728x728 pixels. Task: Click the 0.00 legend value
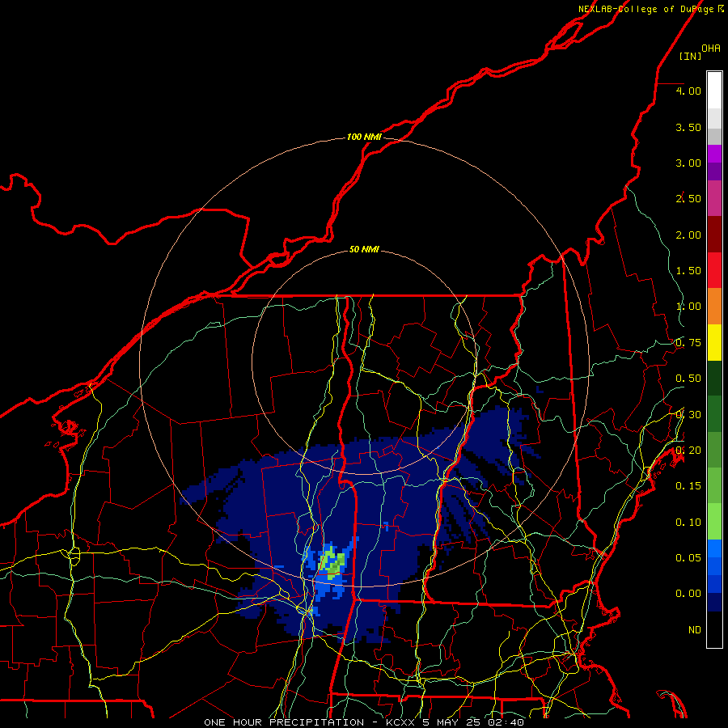click(688, 594)
